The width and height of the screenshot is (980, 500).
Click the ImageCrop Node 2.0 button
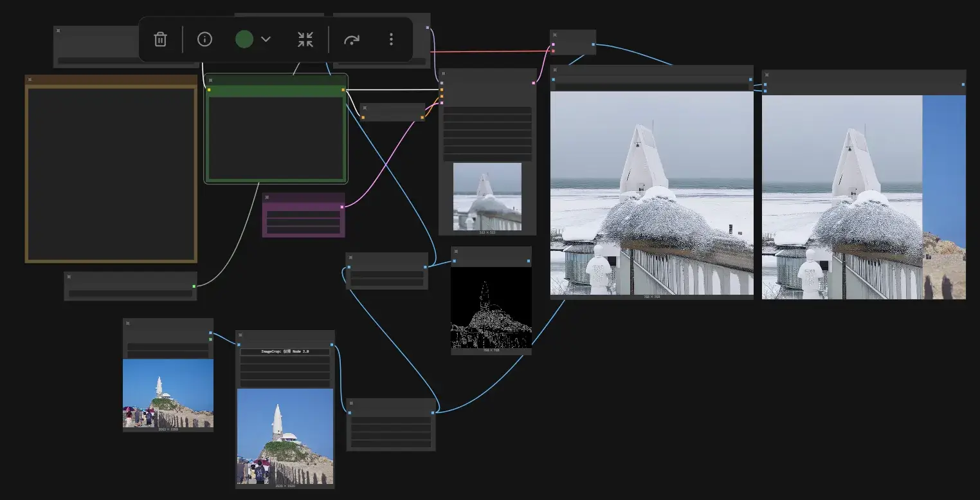[x=285, y=352]
